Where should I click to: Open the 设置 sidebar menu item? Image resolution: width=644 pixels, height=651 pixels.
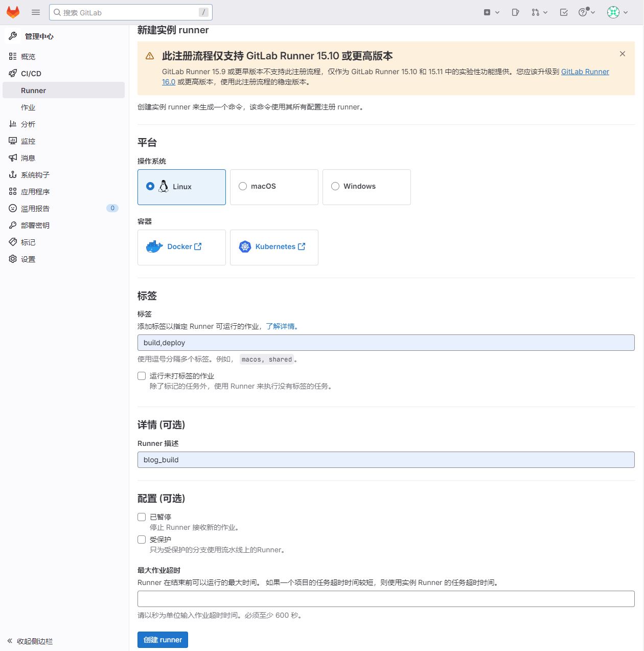[x=28, y=259]
